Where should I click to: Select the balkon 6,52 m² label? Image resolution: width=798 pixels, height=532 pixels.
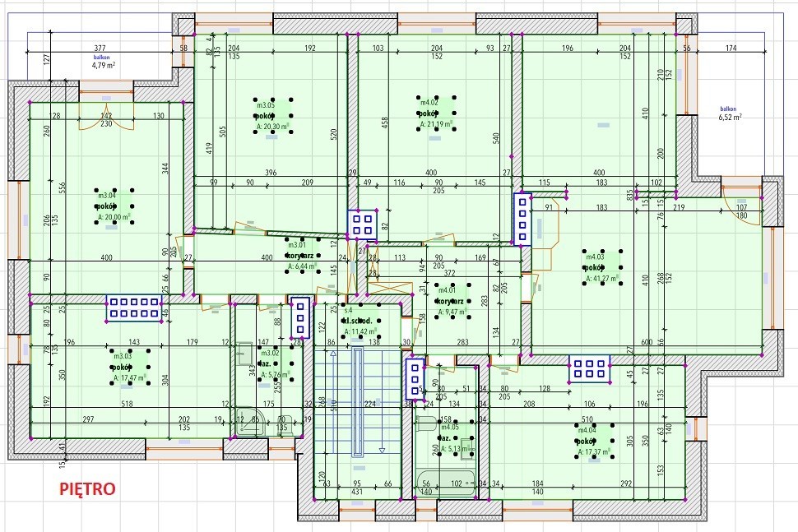click(x=731, y=113)
